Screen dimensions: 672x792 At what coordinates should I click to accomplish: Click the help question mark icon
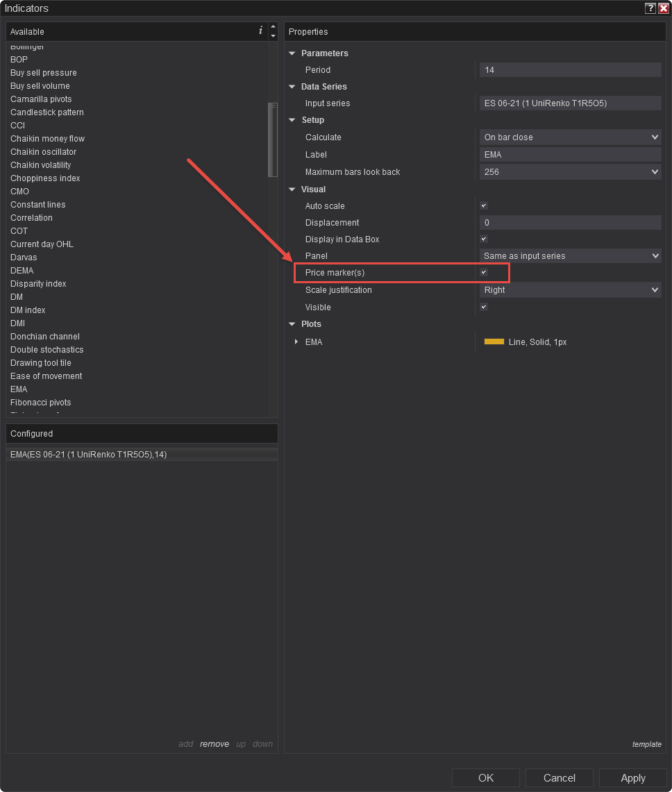[x=650, y=8]
